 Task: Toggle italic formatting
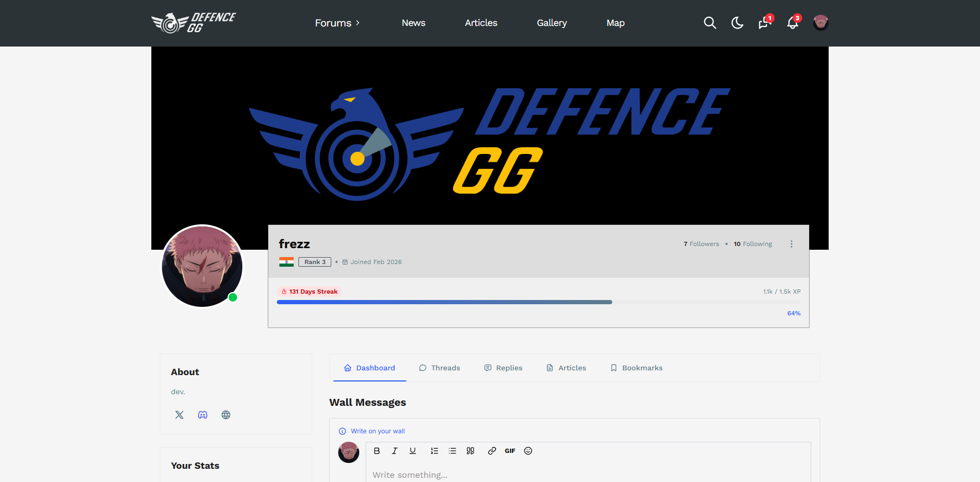pyautogui.click(x=394, y=451)
